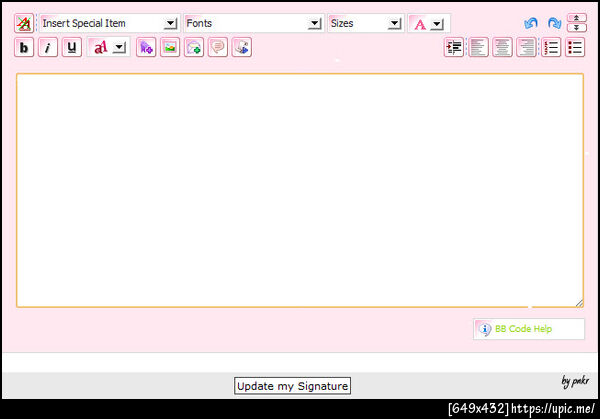Align text to the left
600x419 pixels.
point(479,47)
